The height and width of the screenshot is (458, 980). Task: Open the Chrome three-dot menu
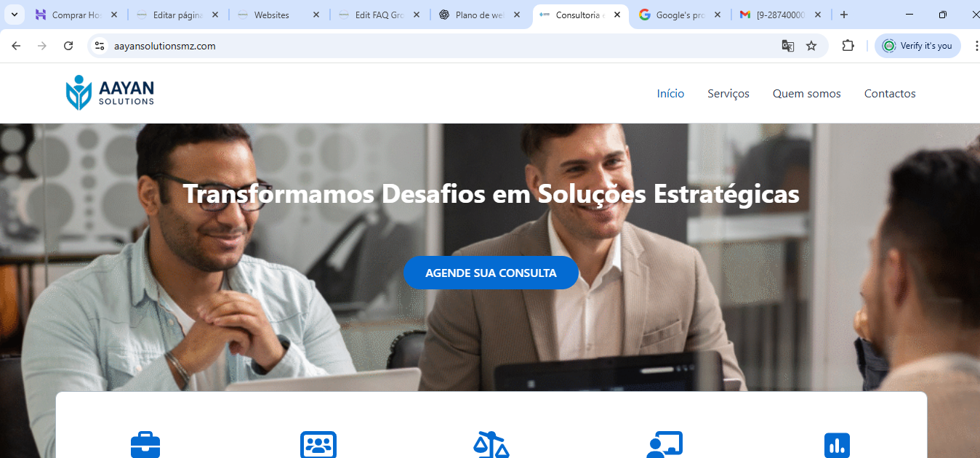[x=976, y=46]
